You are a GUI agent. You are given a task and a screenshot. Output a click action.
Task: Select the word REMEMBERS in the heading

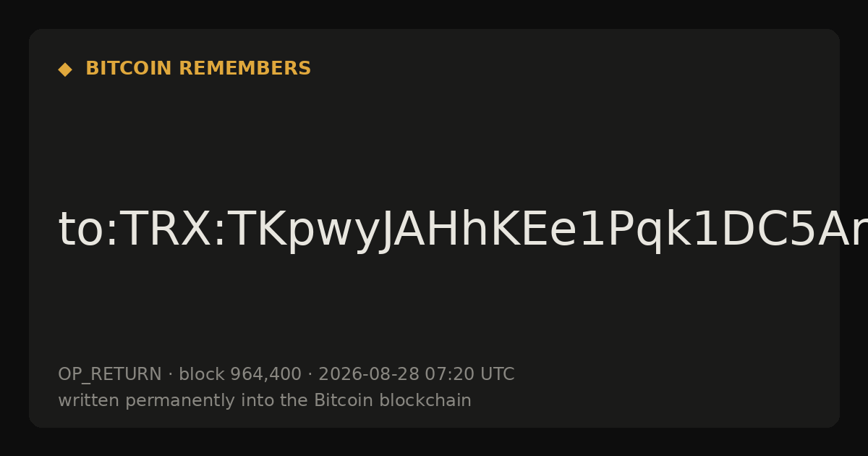pyautogui.click(x=245, y=69)
